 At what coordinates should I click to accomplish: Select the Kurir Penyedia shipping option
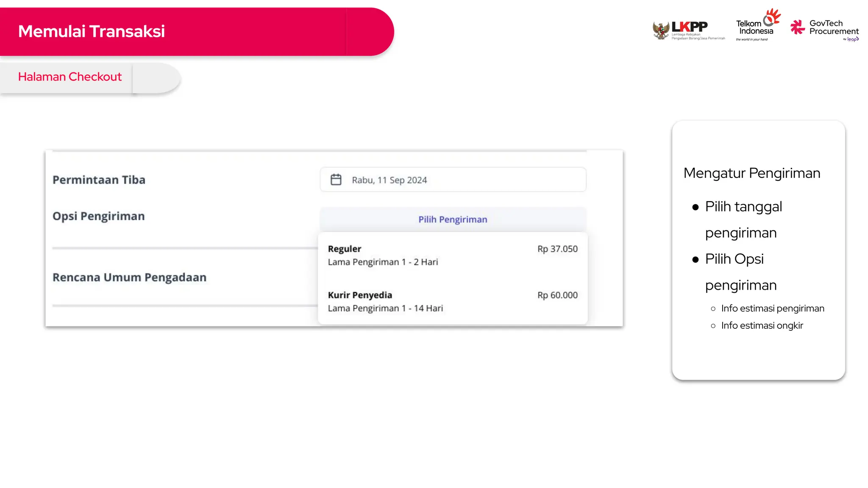453,302
